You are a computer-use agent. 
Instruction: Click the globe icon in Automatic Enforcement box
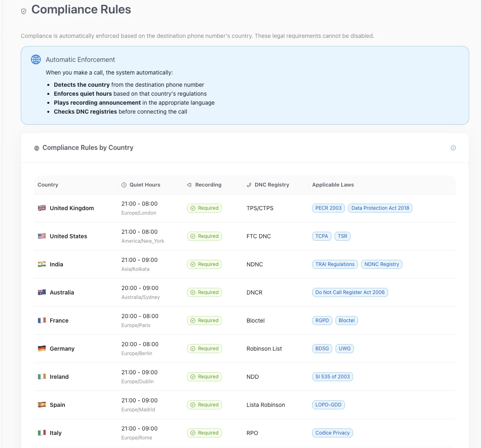[36, 59]
